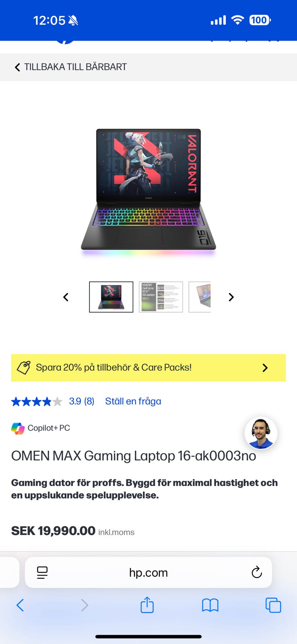This screenshot has height=644, width=297.
Task: Tap the Safari back arrow icon
Action: pos(20,605)
